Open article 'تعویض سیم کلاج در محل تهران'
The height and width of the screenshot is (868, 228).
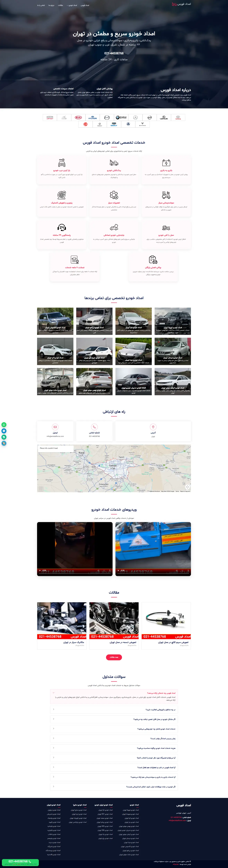point(173,642)
